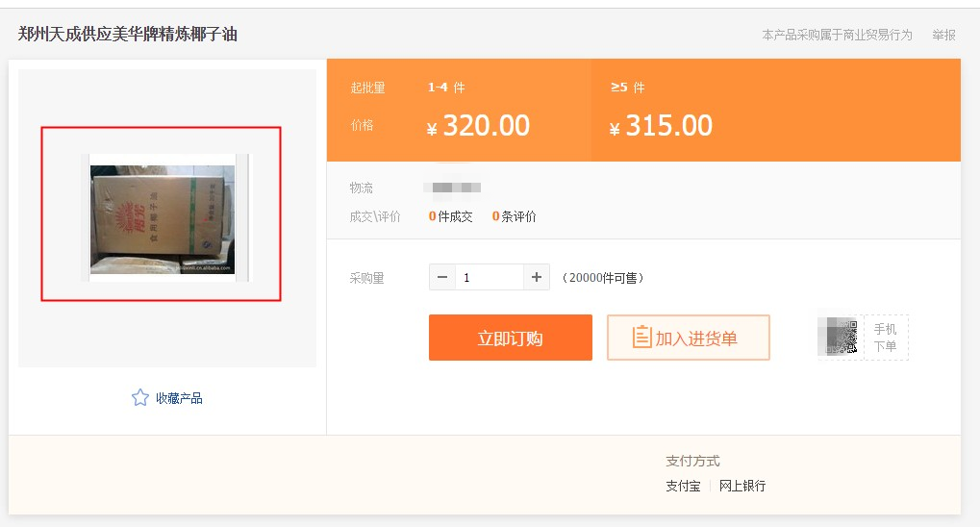
Task: Choose 网上银行 payment method
Action: (742, 486)
